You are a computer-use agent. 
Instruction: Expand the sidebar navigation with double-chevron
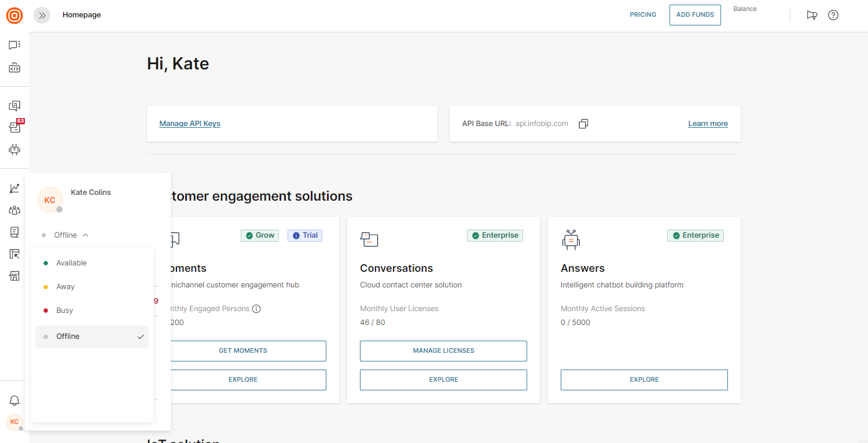[42, 16]
